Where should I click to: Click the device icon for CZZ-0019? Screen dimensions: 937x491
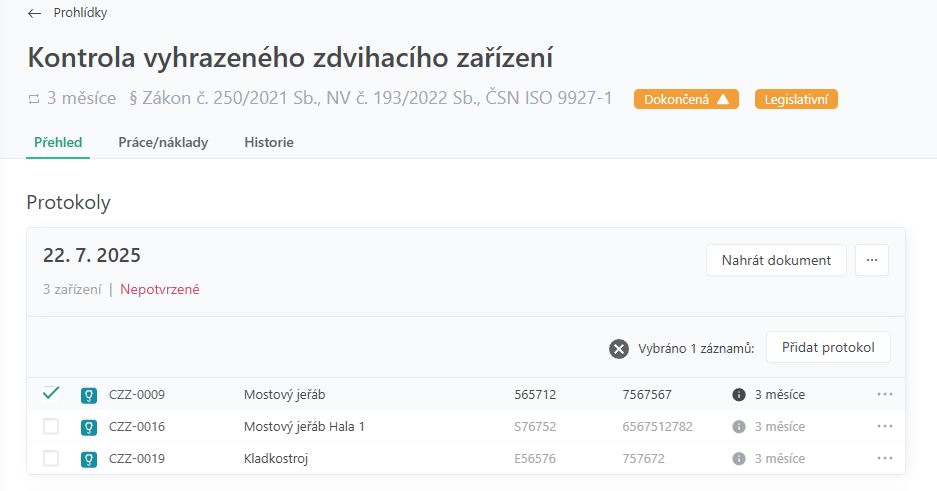pos(88,459)
